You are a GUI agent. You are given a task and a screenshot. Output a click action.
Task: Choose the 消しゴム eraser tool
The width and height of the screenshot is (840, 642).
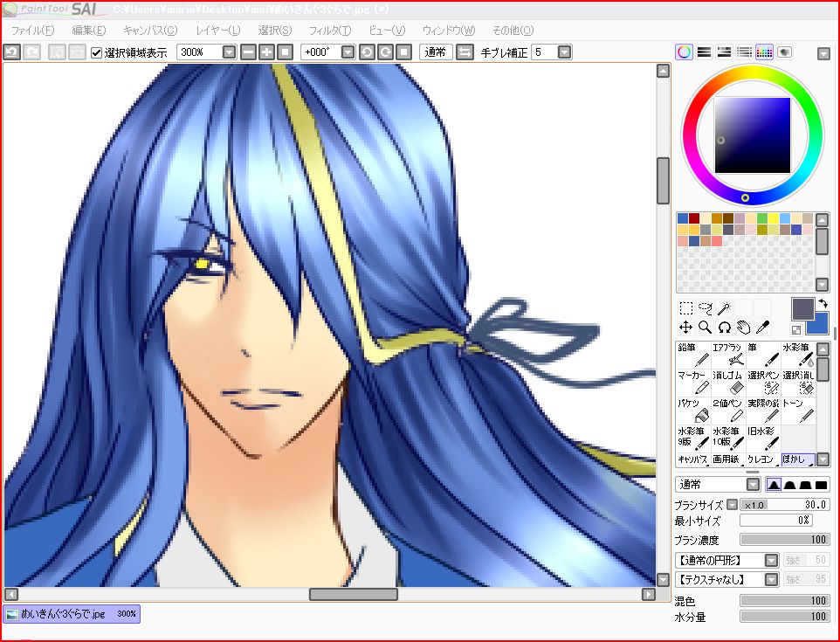click(x=728, y=383)
